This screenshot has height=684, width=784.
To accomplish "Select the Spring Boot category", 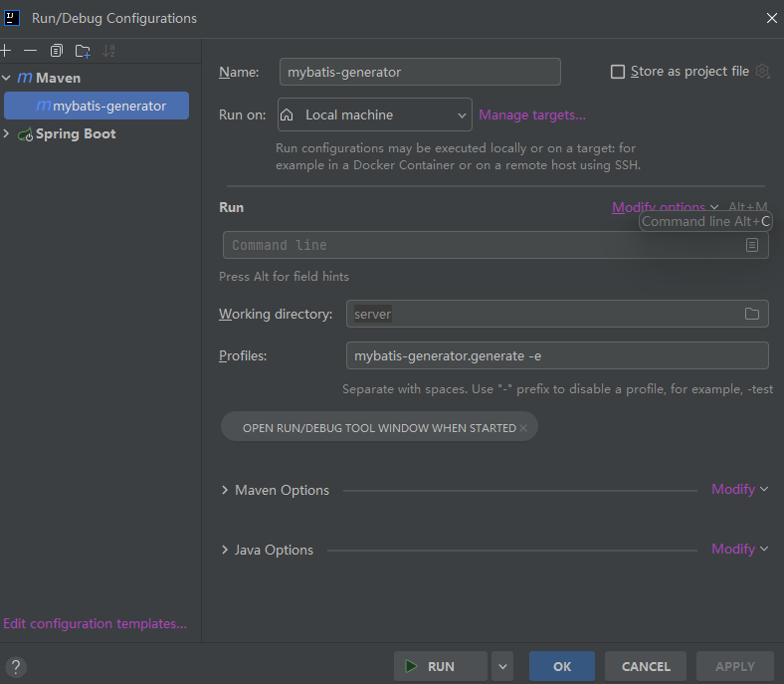I will pyautogui.click(x=76, y=133).
